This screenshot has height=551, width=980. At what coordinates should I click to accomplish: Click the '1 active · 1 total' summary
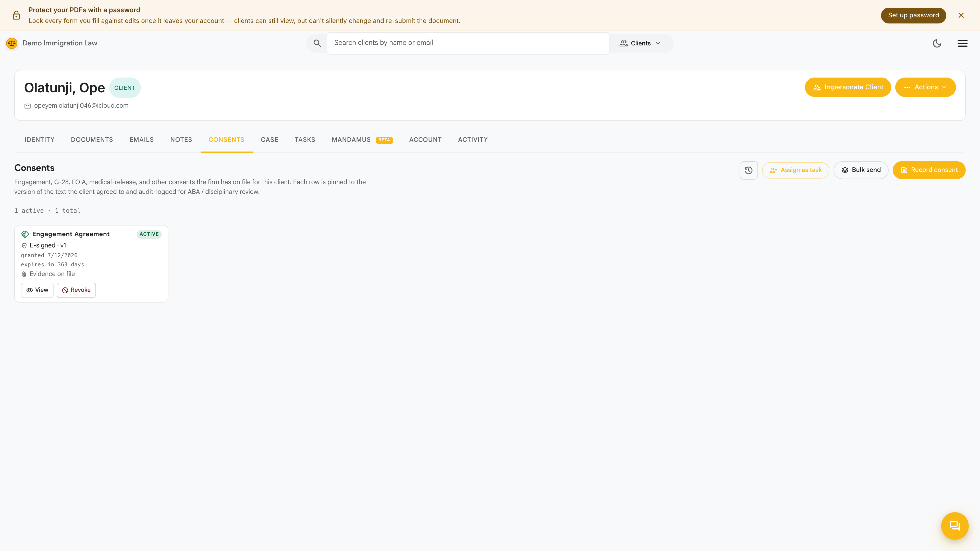click(x=47, y=211)
